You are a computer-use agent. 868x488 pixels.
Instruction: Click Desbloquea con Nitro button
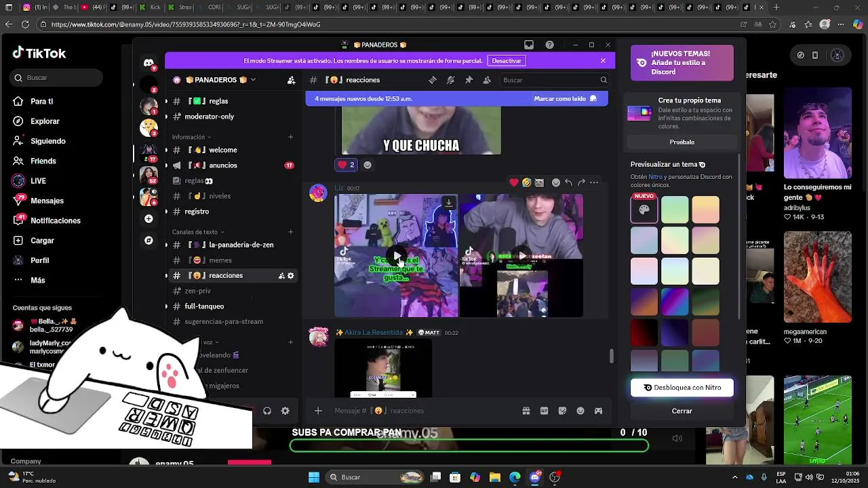682,388
